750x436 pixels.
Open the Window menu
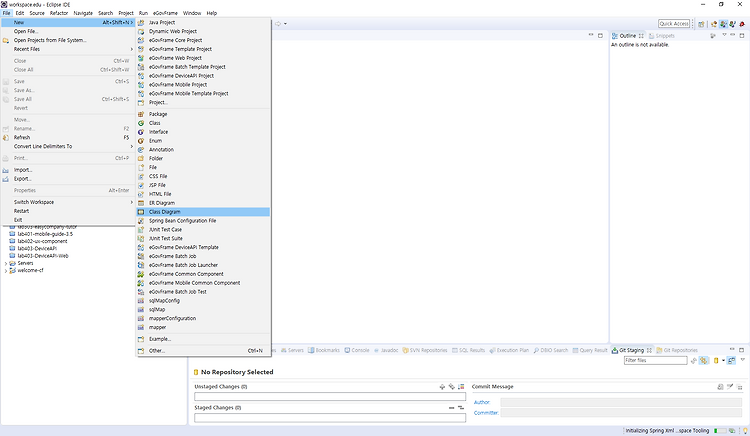pos(192,13)
